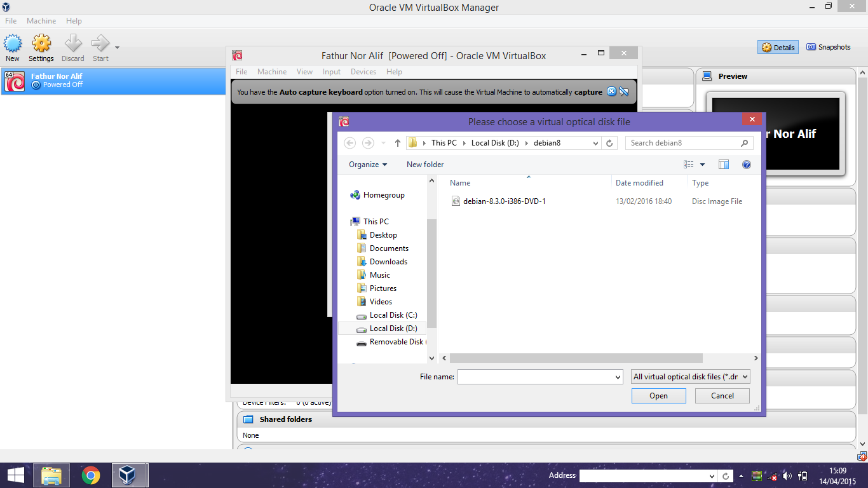
Task: Click the search magnifier icon
Action: pyautogui.click(x=745, y=143)
